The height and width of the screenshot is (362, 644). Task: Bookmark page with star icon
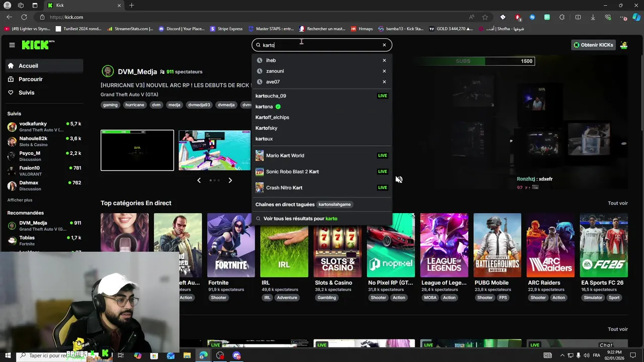coord(485,17)
